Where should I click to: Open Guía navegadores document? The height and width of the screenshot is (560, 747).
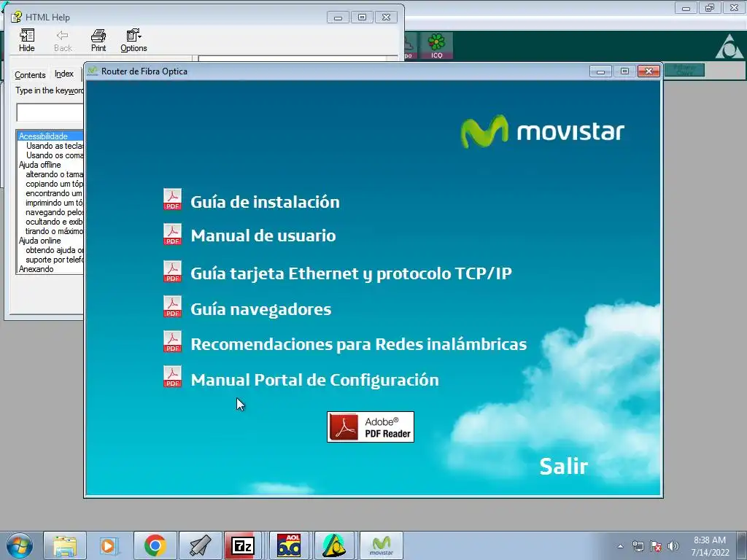(260, 309)
